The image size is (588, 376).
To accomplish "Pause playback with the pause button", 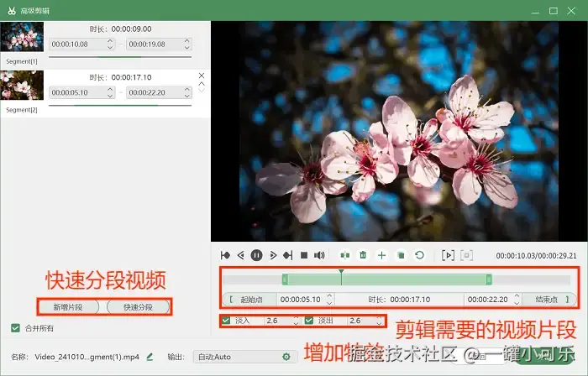I will click(256, 255).
